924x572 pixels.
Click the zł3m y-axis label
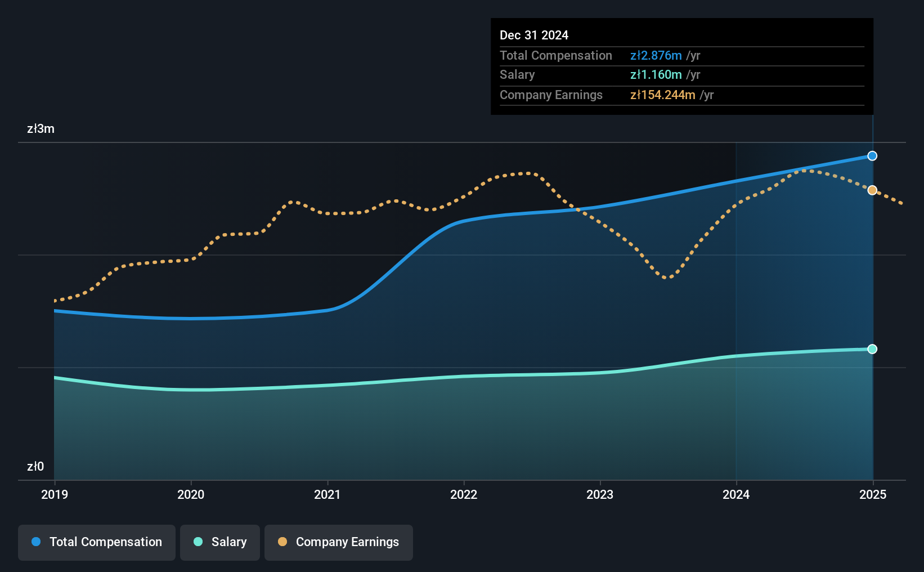pos(41,128)
